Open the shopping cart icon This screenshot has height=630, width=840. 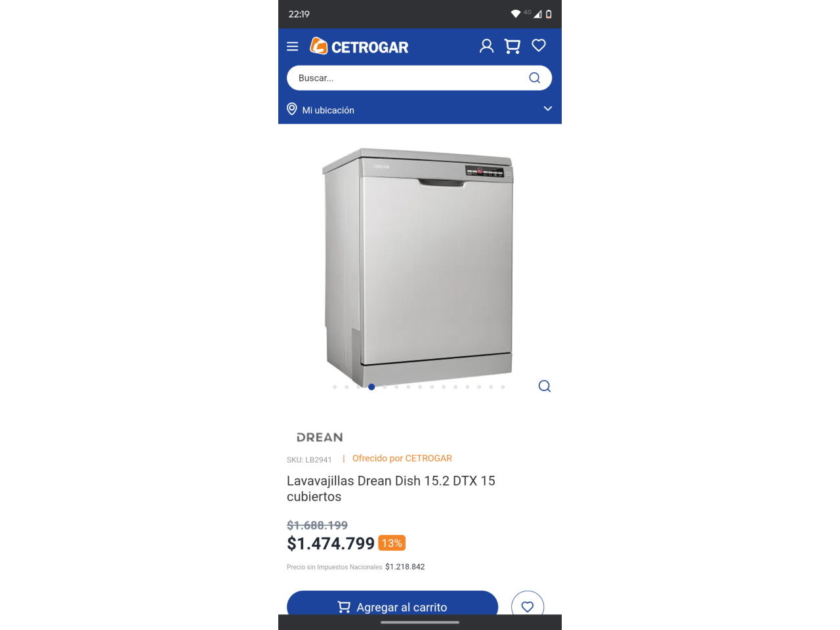(513, 46)
